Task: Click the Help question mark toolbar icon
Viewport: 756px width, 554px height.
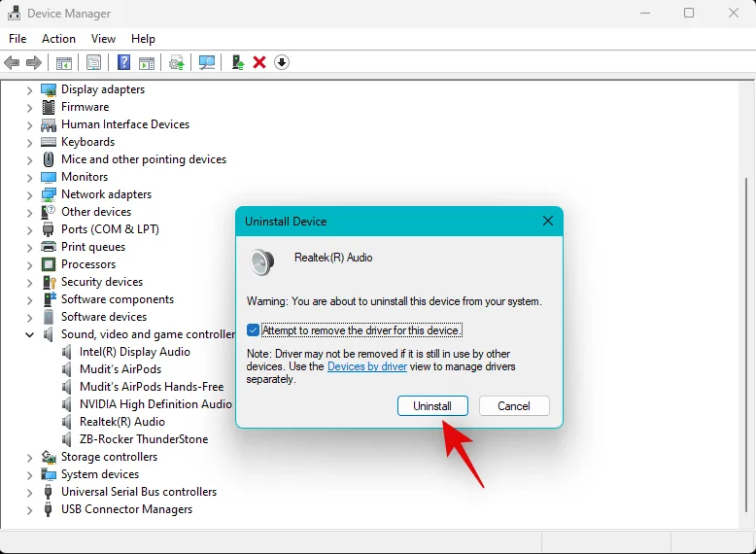Action: tap(123, 62)
